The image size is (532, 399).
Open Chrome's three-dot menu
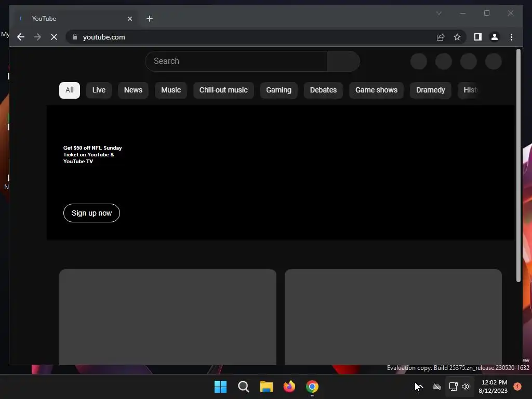click(511, 37)
